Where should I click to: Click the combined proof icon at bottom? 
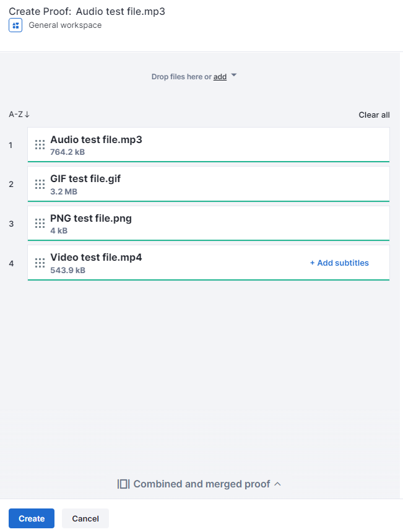pyautogui.click(x=123, y=484)
